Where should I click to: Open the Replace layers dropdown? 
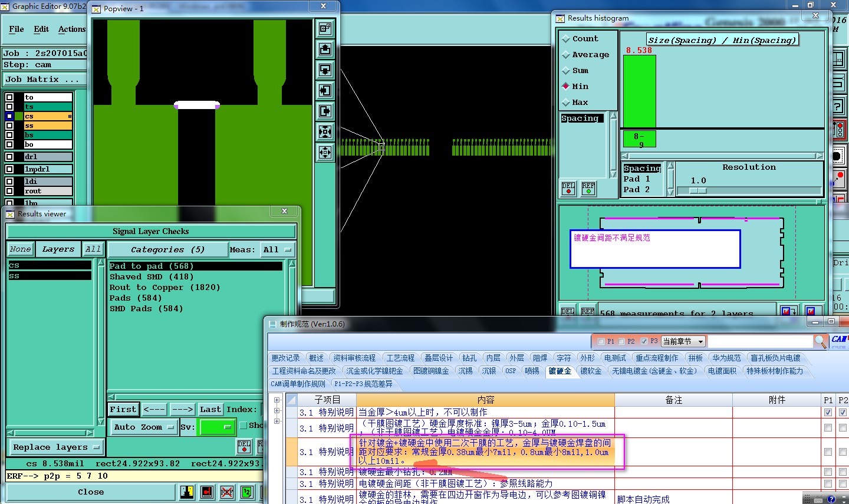pos(56,447)
